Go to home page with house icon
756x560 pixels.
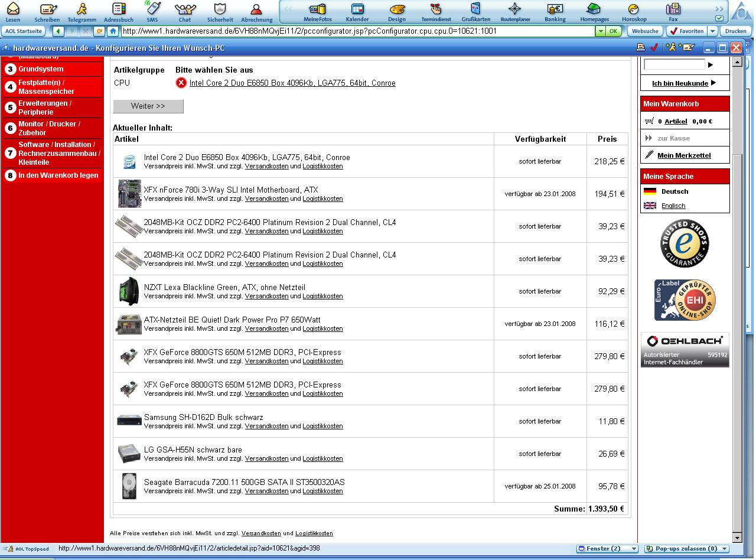113,31
